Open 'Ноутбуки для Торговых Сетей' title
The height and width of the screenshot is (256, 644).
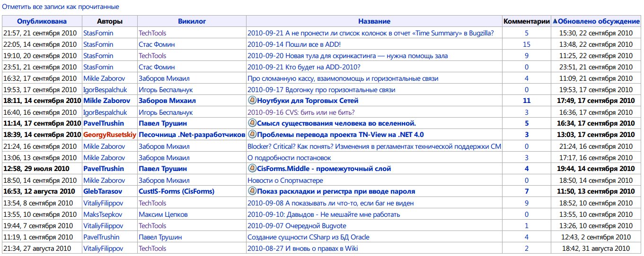click(308, 101)
